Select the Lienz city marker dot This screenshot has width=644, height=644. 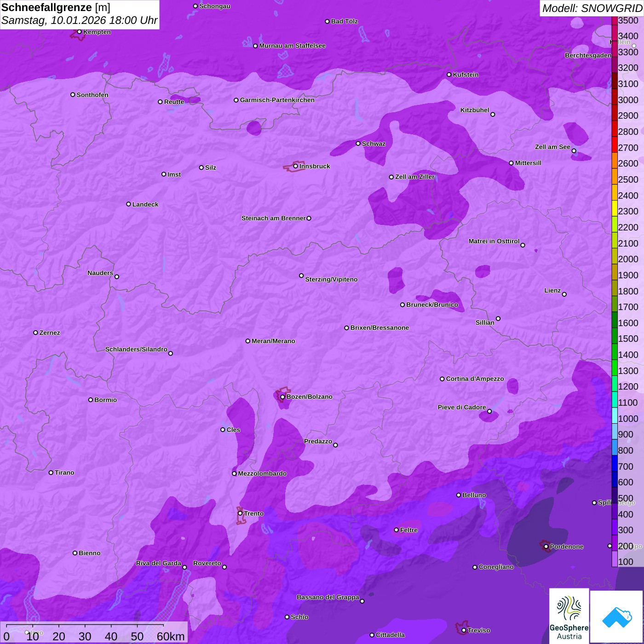(x=564, y=294)
